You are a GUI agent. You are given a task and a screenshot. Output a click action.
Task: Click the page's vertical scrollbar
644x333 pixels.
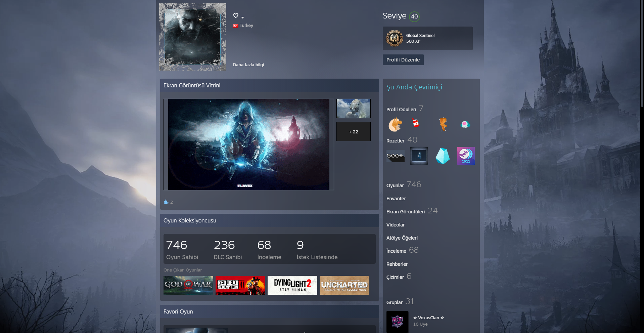[642, 54]
